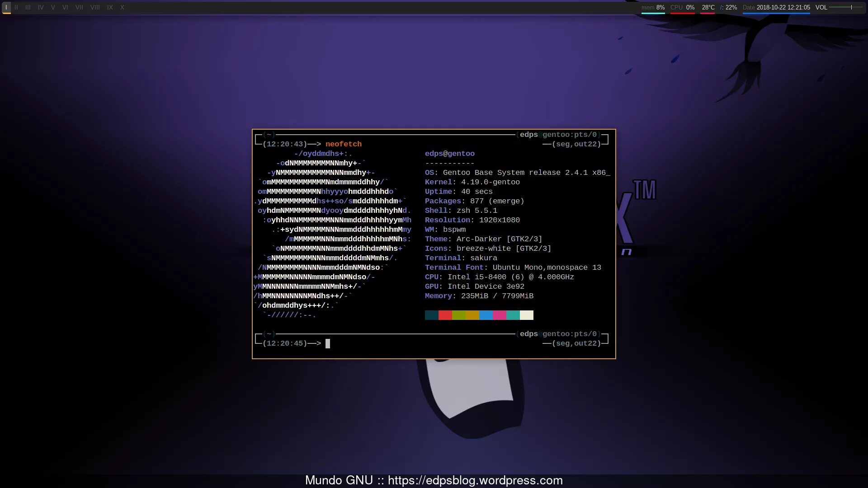Click the 28°C temperature module
Image resolution: width=868 pixels, height=488 pixels.
[708, 8]
